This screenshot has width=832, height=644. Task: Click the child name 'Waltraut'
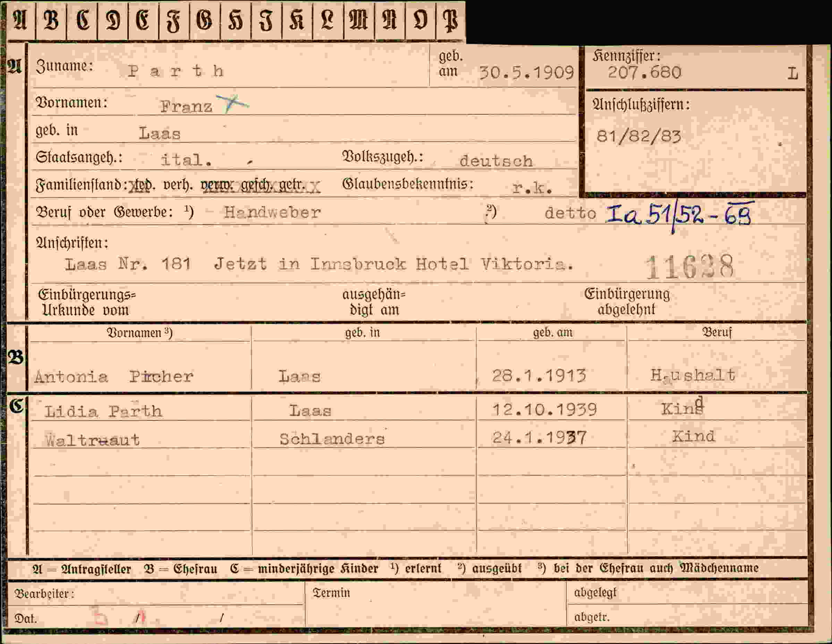[x=93, y=440]
